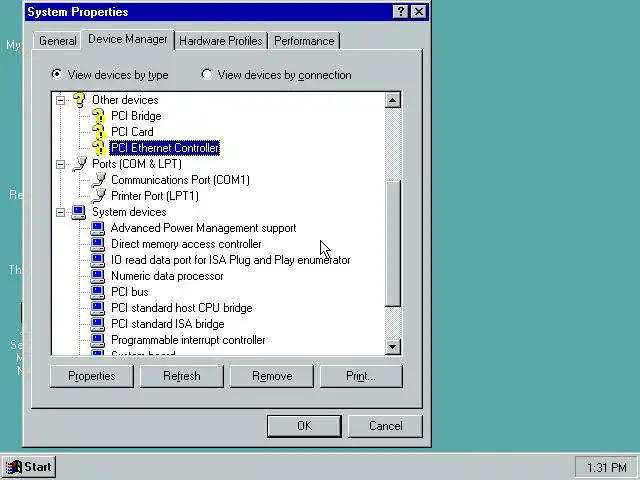Open the Hardware Profiles tab
This screenshot has width=640, height=480.
click(x=221, y=41)
